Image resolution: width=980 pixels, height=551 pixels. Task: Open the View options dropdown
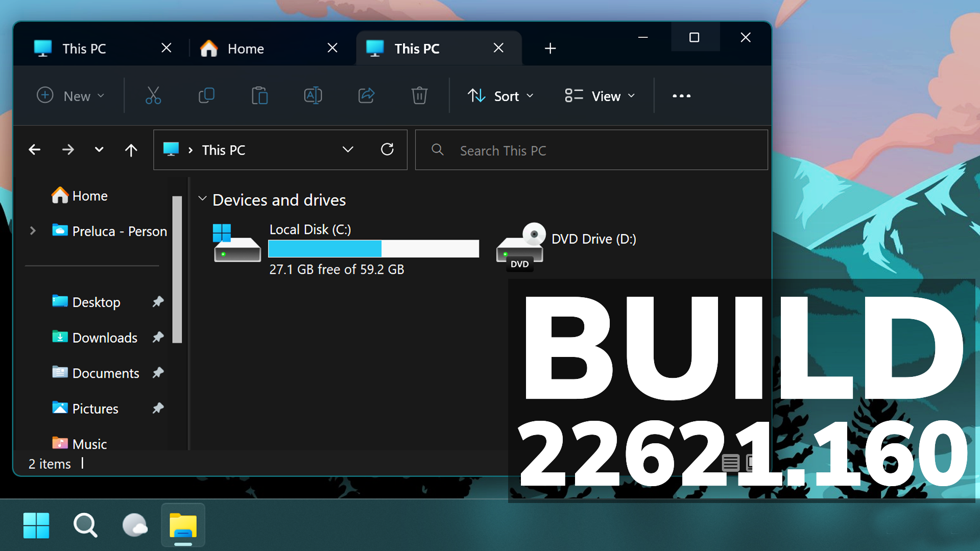[600, 95]
